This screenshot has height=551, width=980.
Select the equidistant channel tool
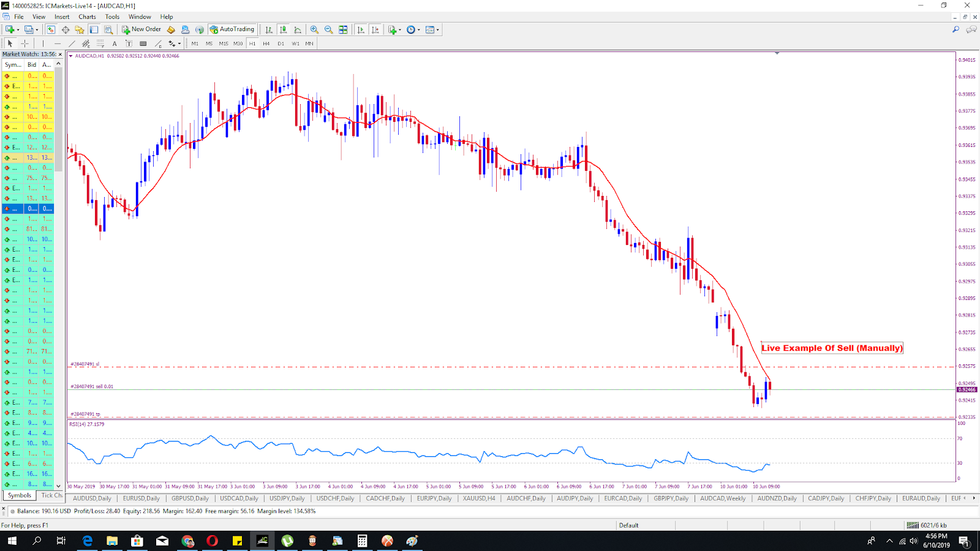coord(86,43)
